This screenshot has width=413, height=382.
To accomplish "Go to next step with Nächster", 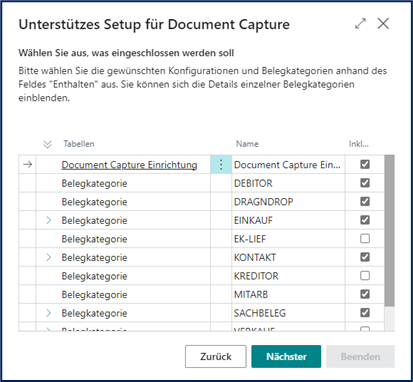I will click(286, 356).
